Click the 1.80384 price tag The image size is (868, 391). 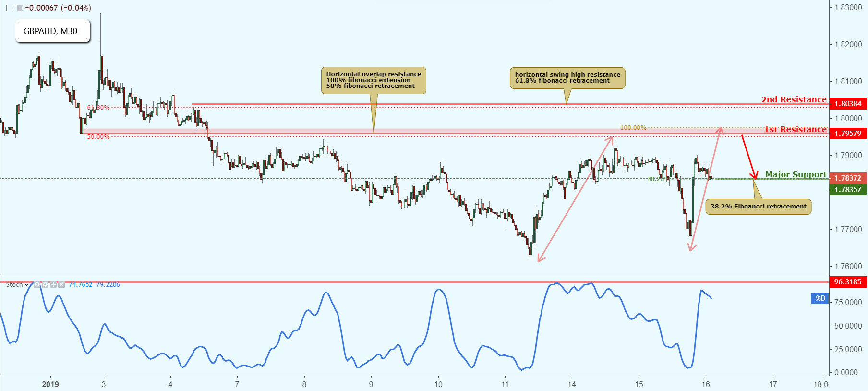(848, 104)
